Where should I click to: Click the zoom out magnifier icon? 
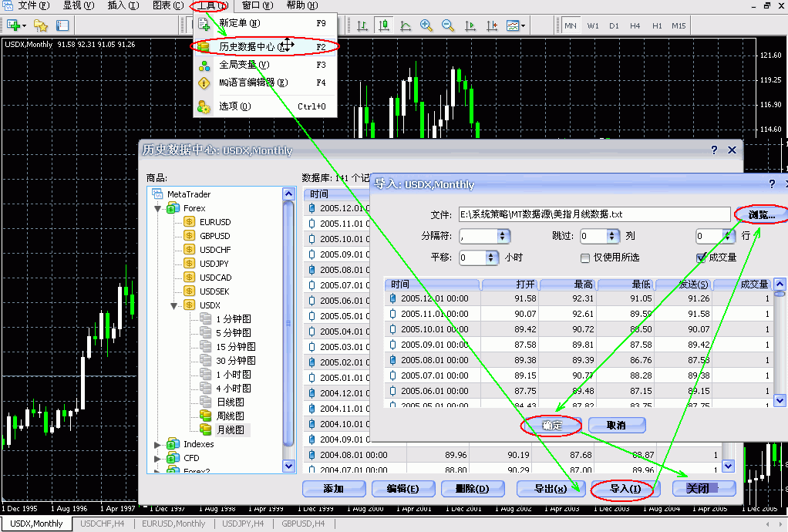[447, 25]
